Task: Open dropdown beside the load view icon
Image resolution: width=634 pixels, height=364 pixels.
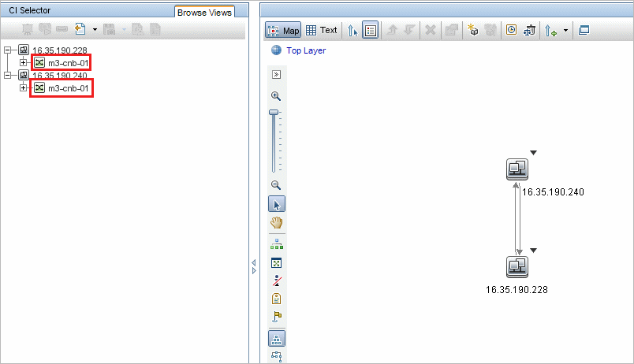Action: pos(95,29)
